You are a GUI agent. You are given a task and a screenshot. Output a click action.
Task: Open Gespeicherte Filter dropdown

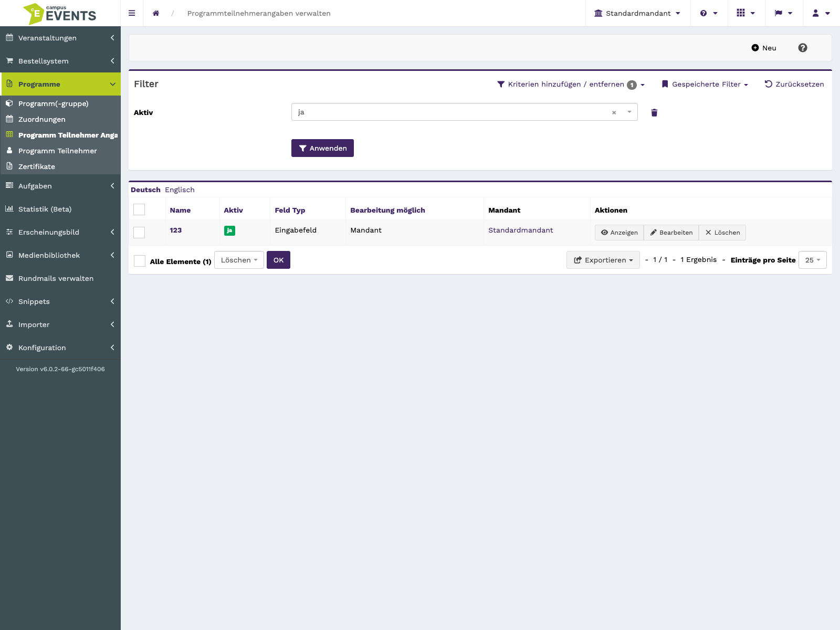coord(705,84)
